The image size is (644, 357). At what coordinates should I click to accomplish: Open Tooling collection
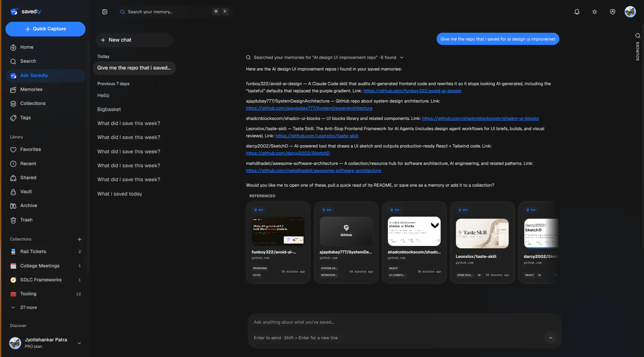tap(45, 294)
